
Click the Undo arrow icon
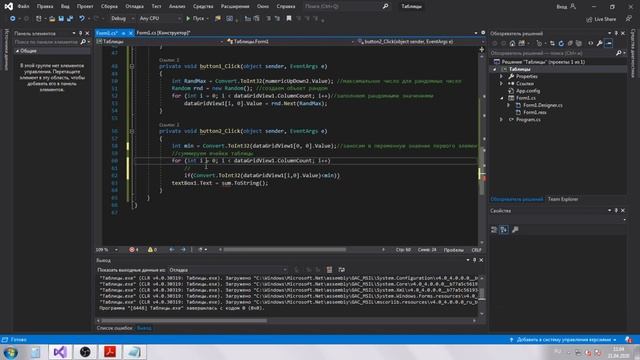click(82, 18)
